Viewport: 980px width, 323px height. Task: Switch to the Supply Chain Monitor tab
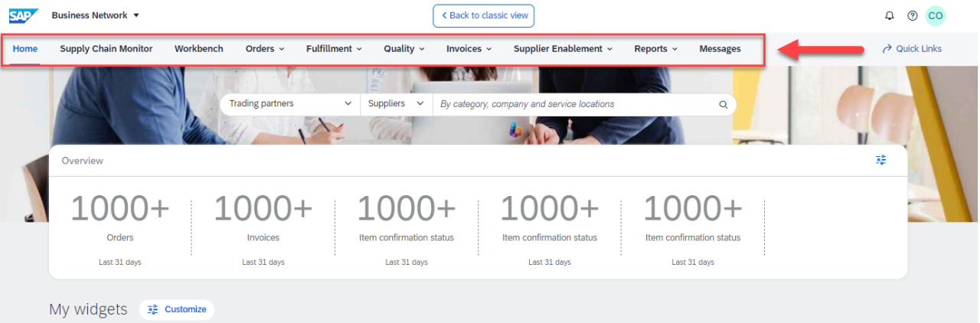(106, 49)
